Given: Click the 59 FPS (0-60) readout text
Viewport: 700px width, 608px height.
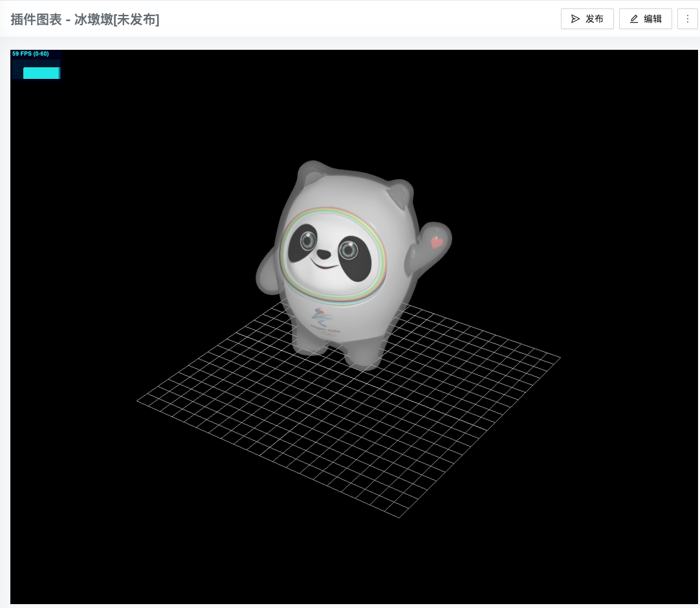Looking at the screenshot, I should [x=30, y=54].
